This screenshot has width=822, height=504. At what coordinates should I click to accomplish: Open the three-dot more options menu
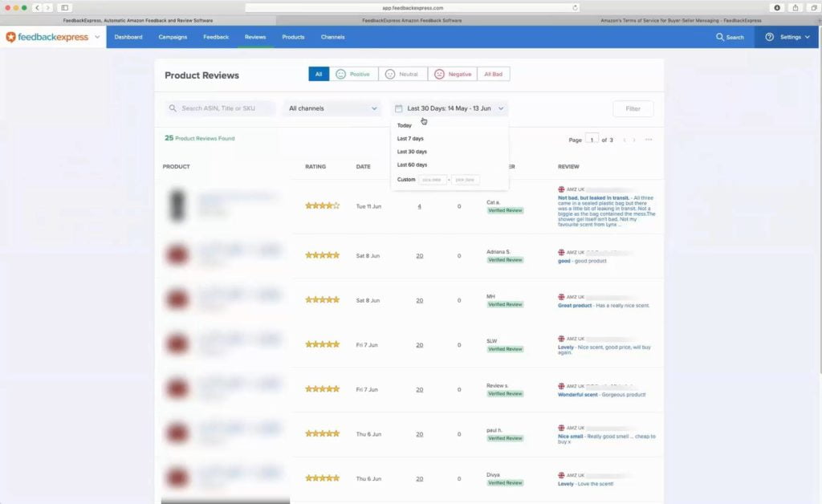pos(649,140)
